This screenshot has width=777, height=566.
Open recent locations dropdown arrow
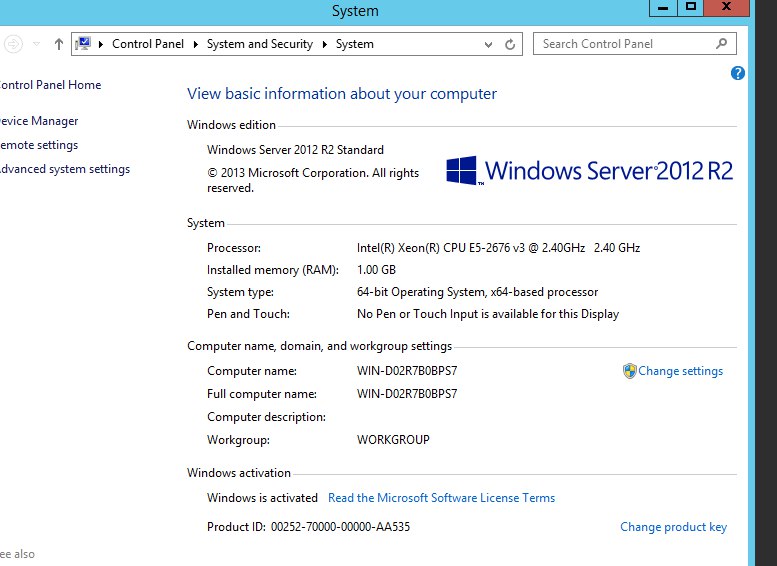pyautogui.click(x=37, y=44)
